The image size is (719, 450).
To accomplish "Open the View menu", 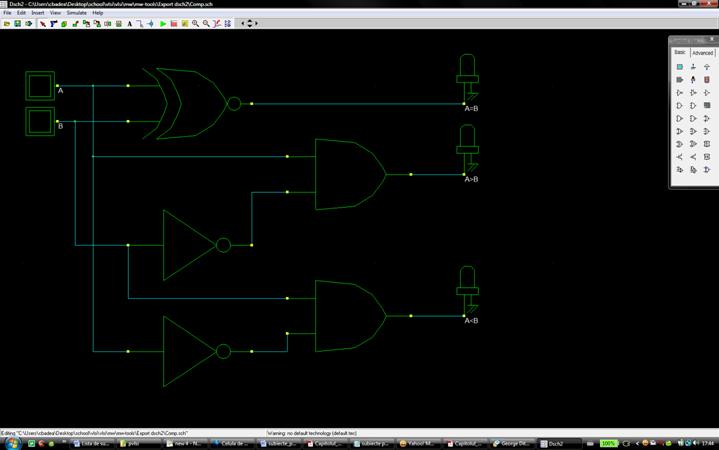I will pyautogui.click(x=55, y=13).
